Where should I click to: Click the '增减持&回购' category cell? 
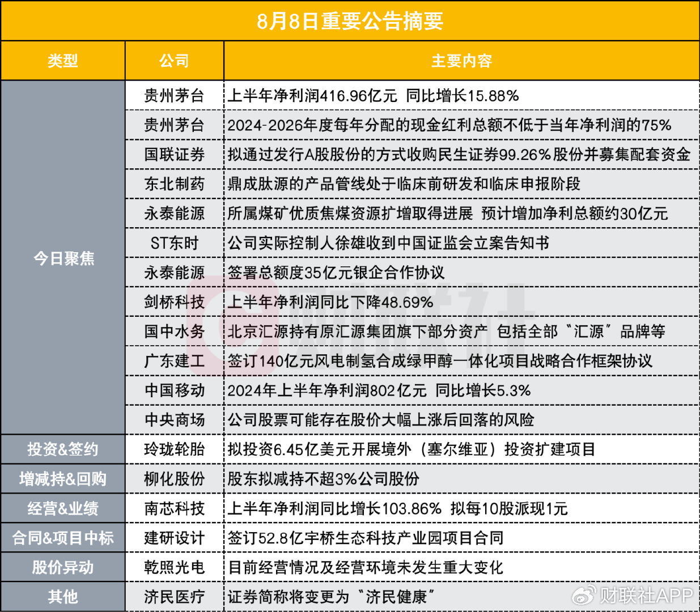click(63, 479)
